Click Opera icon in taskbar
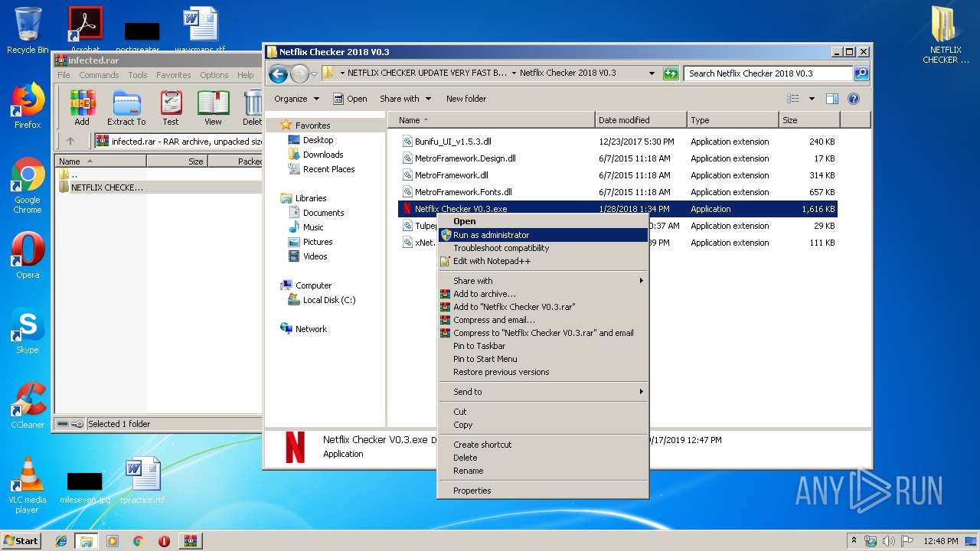 [x=164, y=541]
